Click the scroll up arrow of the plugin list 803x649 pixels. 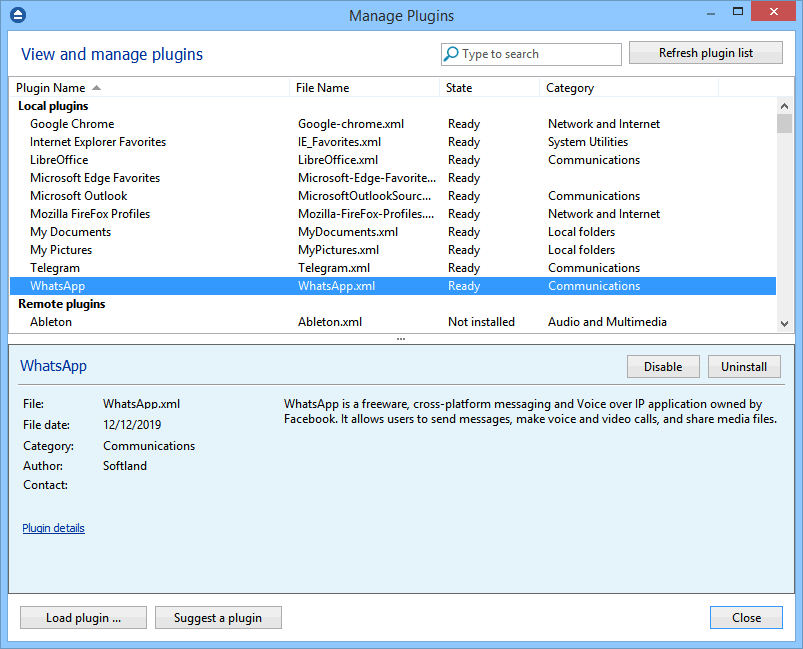pos(784,106)
